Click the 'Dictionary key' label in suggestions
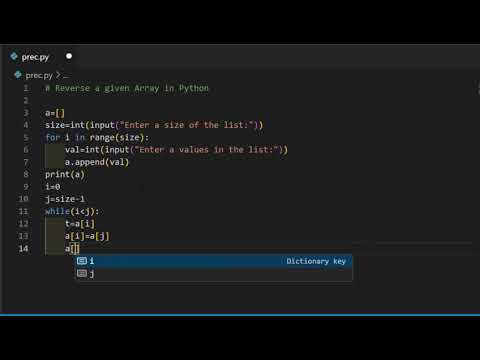This screenshot has width=480, height=360. (316, 261)
